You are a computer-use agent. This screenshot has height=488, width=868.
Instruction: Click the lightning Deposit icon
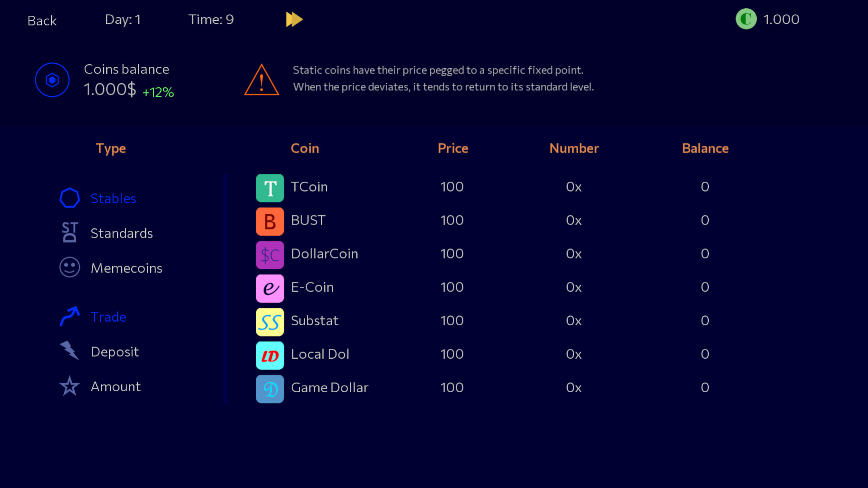tap(70, 351)
